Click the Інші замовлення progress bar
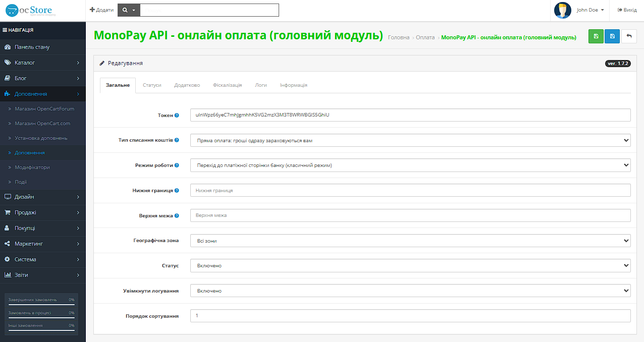This screenshot has width=644, height=342. (x=41, y=330)
